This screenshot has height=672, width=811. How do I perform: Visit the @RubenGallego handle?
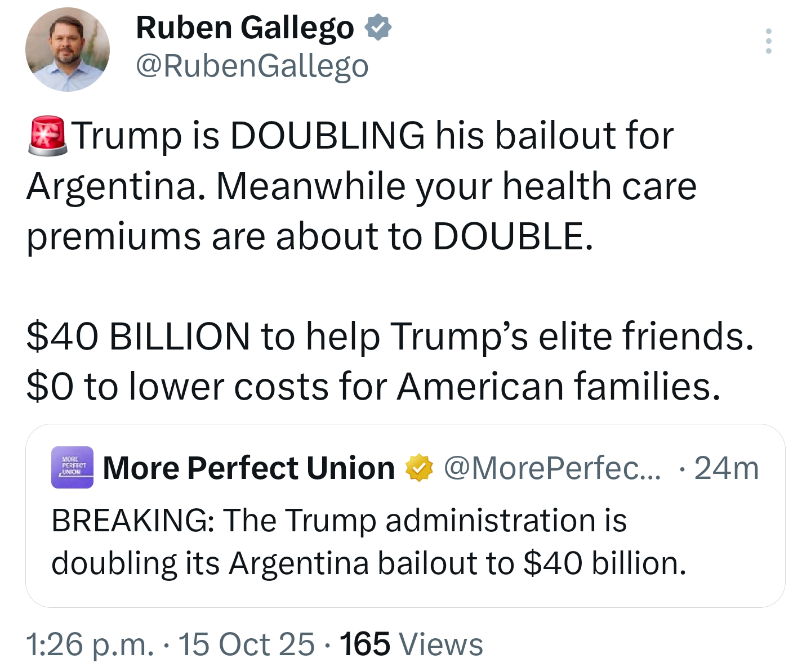[x=252, y=66]
